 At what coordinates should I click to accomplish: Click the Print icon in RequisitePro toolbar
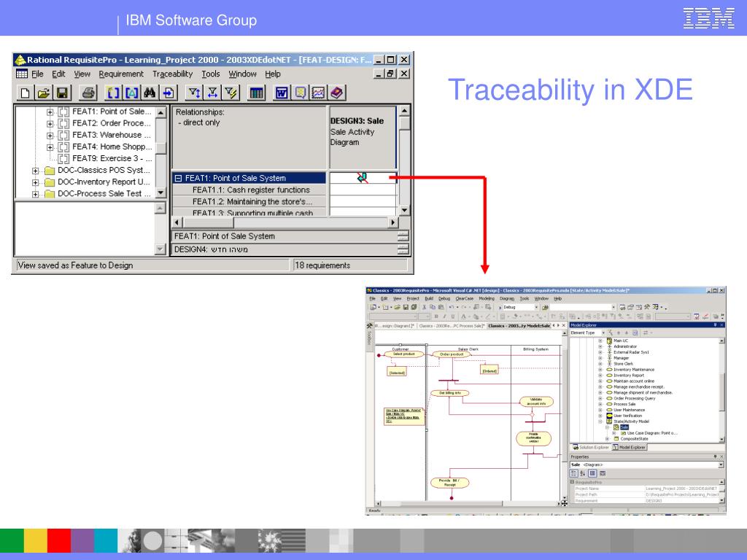(x=88, y=93)
